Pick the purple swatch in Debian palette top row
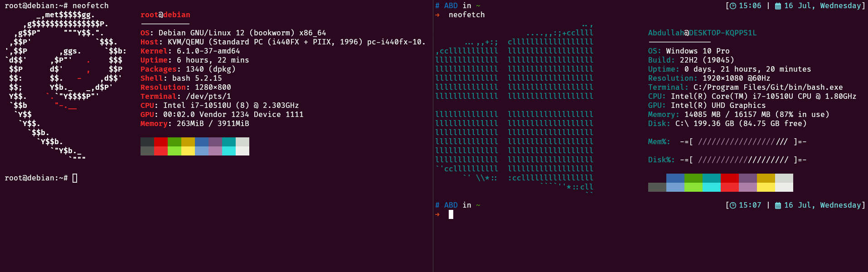This screenshot has height=272, width=868. [x=215, y=142]
